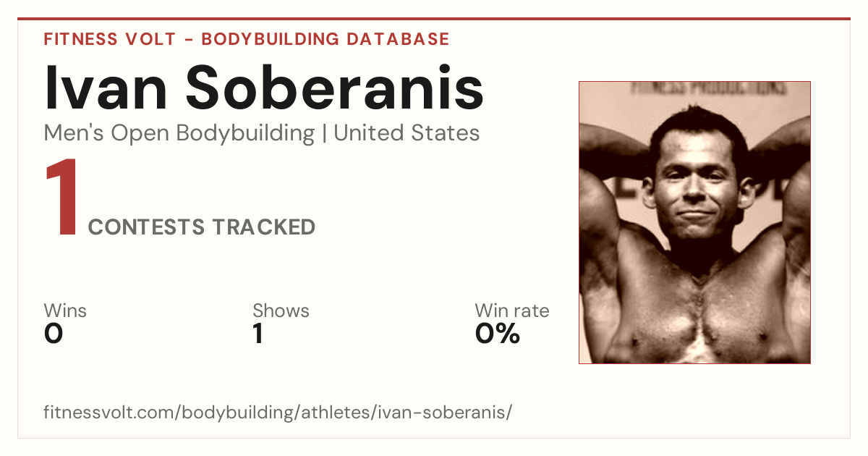The height and width of the screenshot is (456, 868).
Task: Click the 0% win rate value
Action: tap(498, 334)
